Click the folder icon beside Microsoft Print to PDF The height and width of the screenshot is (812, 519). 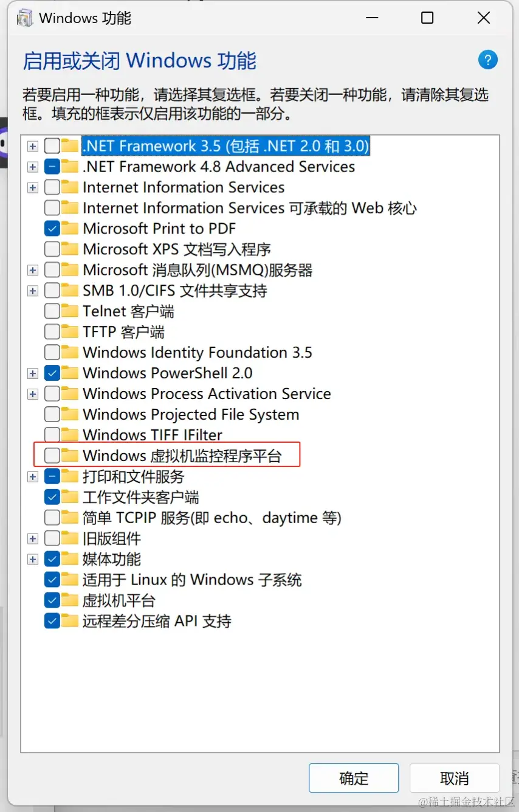[70, 229]
